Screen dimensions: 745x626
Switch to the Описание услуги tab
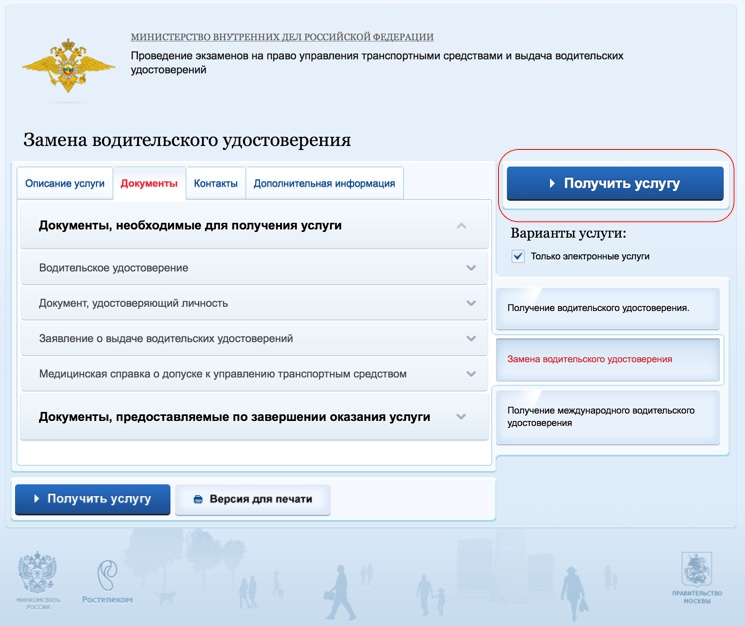click(x=65, y=184)
